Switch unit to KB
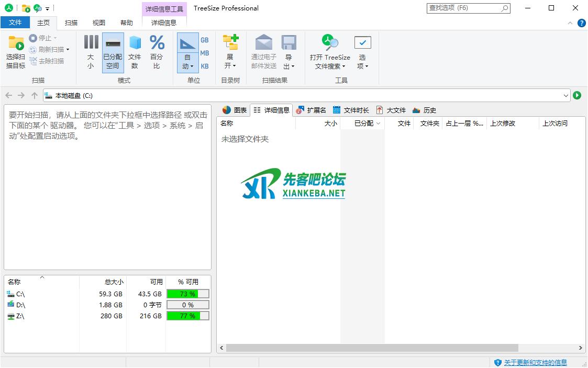This screenshot has height=368, width=588. coord(205,66)
